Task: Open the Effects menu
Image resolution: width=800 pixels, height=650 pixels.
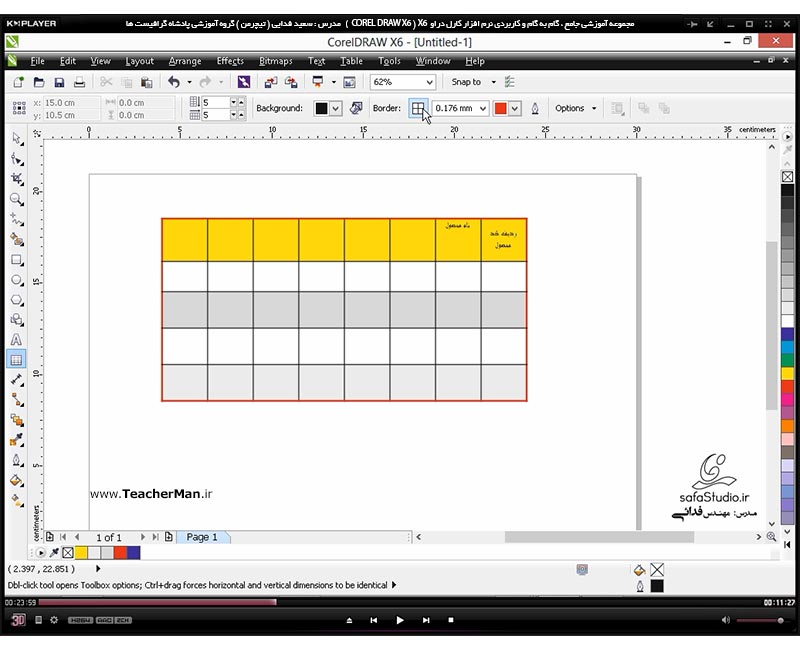Action: pos(230,61)
